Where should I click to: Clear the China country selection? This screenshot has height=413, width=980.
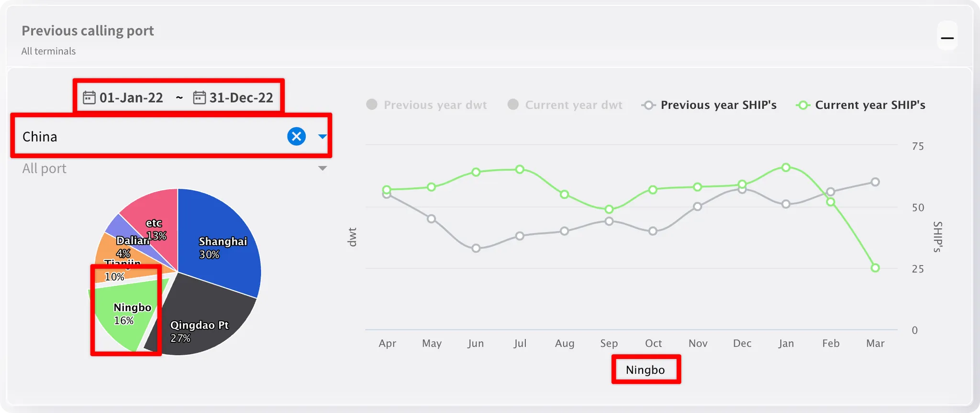(296, 137)
